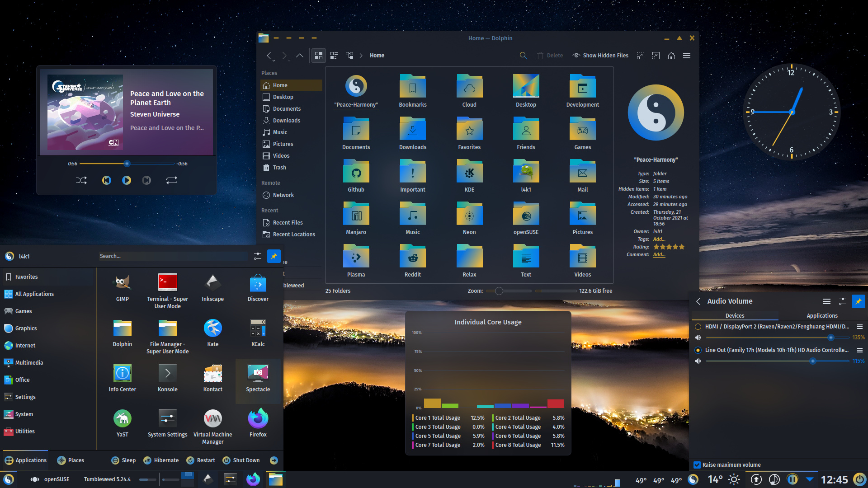Go up one folder in Dolphin
The height and width of the screenshot is (488, 868).
300,56
